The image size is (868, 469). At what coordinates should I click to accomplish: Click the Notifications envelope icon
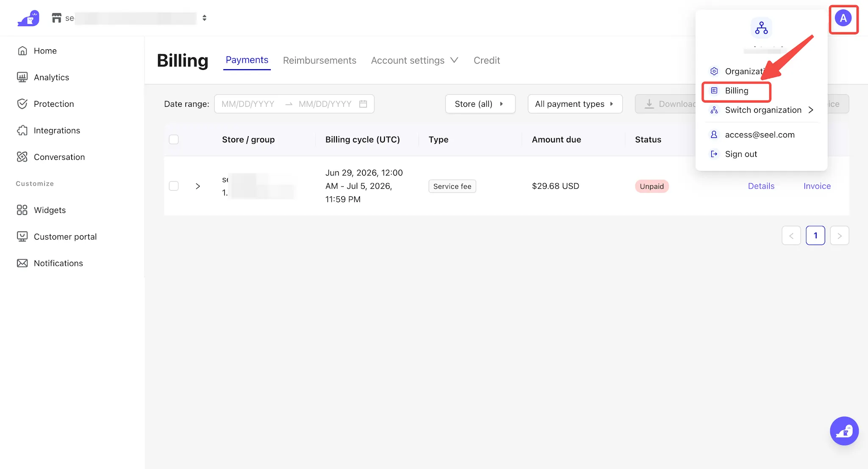point(22,263)
